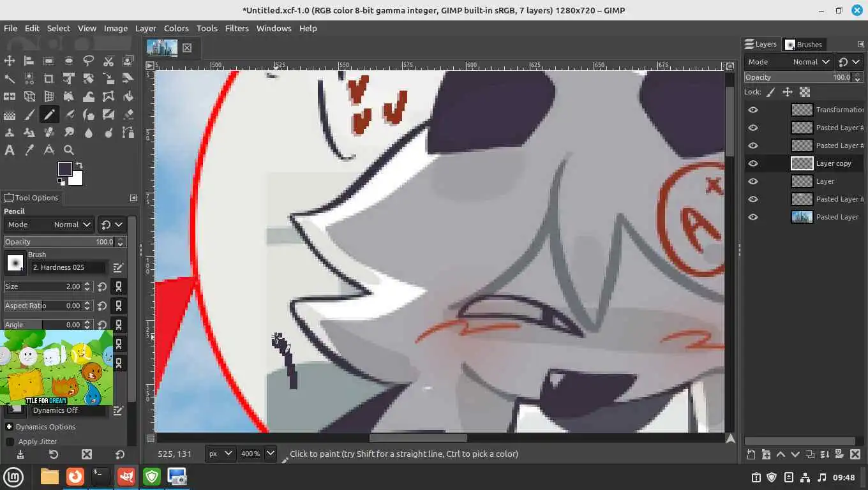868x490 pixels.
Task: Select the Layer copy layer row
Action: [x=804, y=163]
